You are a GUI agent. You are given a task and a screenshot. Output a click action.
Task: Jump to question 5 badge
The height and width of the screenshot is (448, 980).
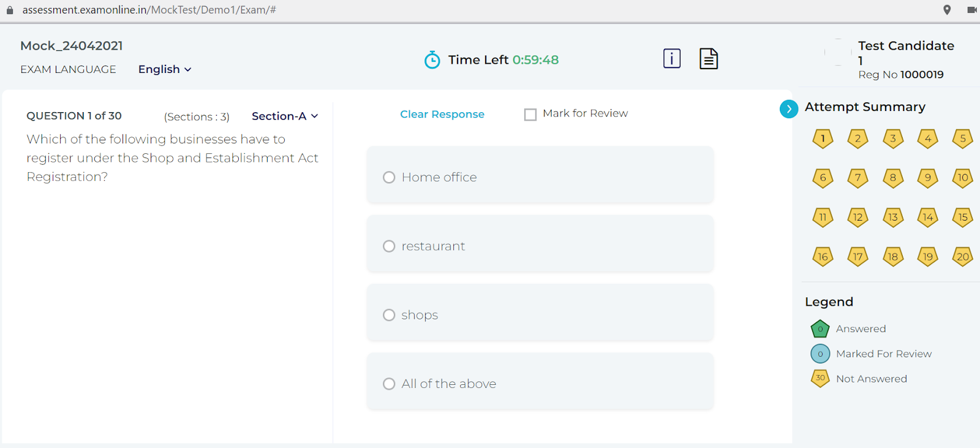point(963,139)
